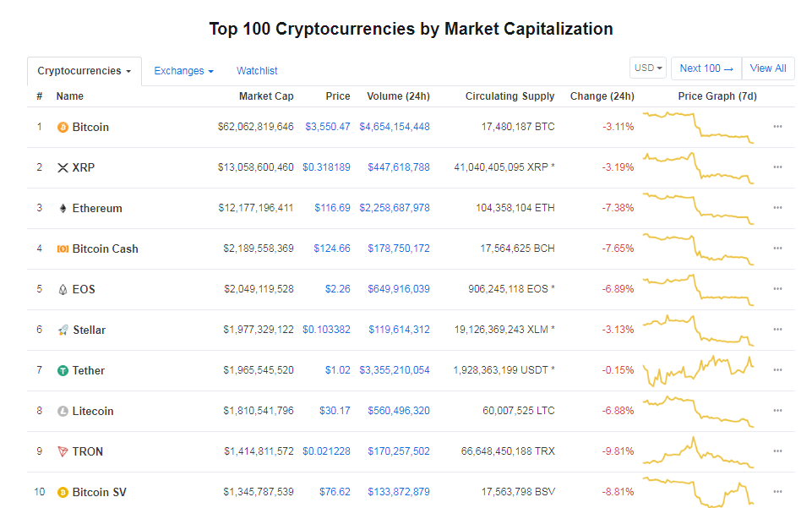Click the Ethereum diamond logo icon
Screen dimensions: 812x508
coord(63,209)
